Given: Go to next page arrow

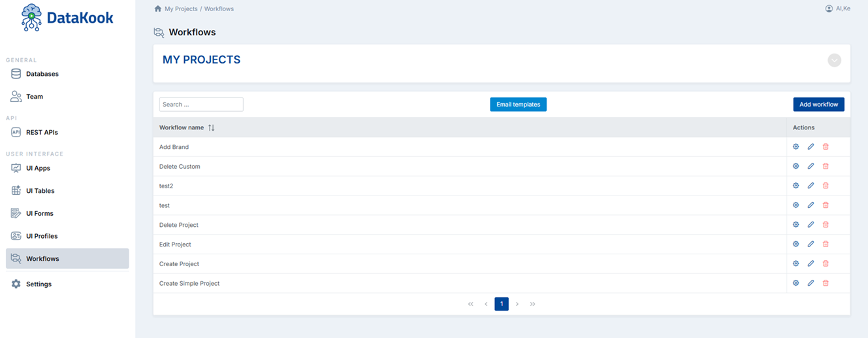Looking at the screenshot, I should click(517, 304).
